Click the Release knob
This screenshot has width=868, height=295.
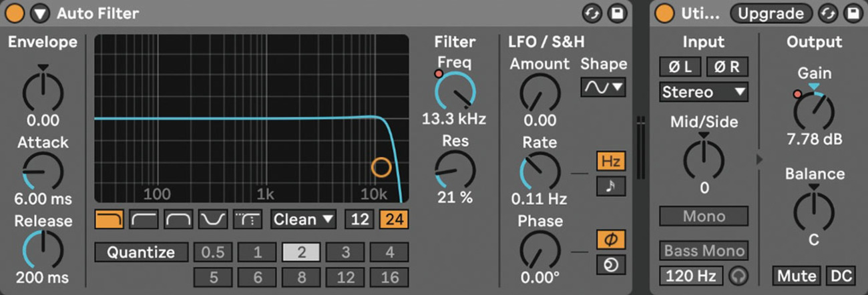43,250
